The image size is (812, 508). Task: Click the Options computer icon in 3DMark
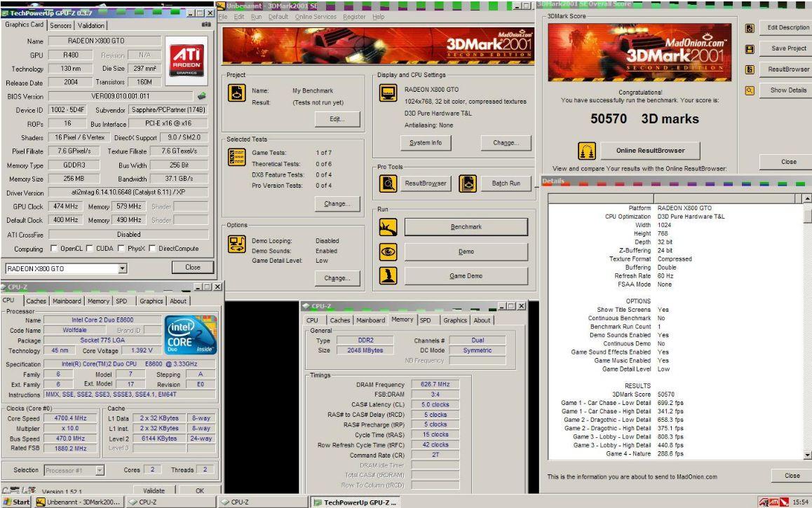(x=237, y=244)
